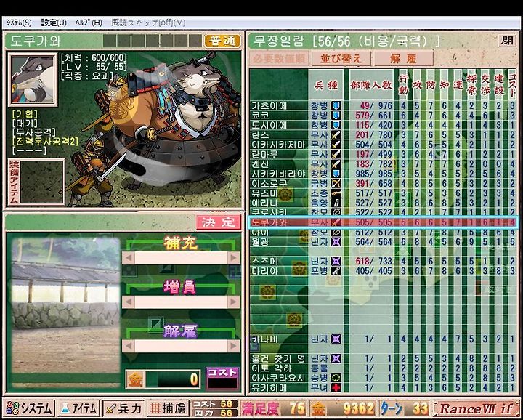Confirm with the 決定 button
This screenshot has width=523, height=420.
coord(219,222)
